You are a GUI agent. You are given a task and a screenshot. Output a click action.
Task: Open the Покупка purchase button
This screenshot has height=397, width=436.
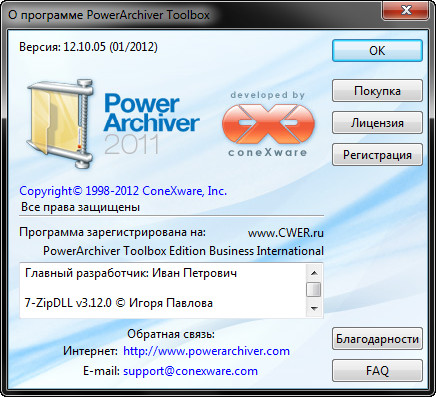click(x=377, y=91)
